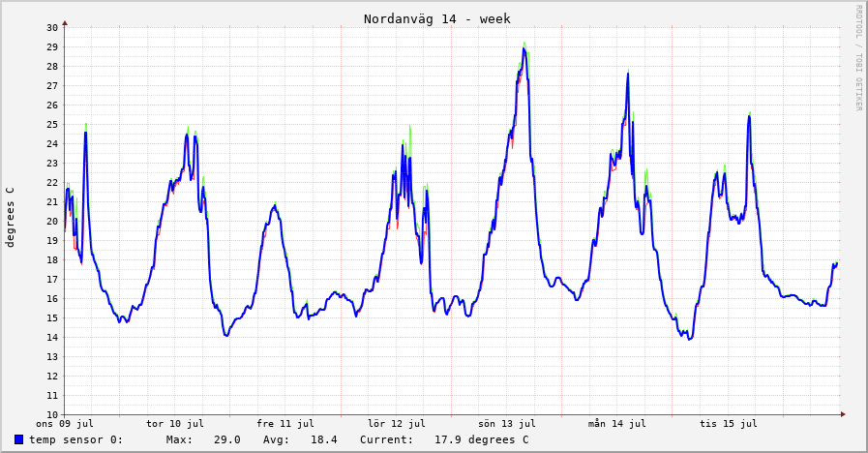The height and width of the screenshot is (453, 868).
Task: Click the y-axis tick label "14"
Action: click(x=52, y=338)
